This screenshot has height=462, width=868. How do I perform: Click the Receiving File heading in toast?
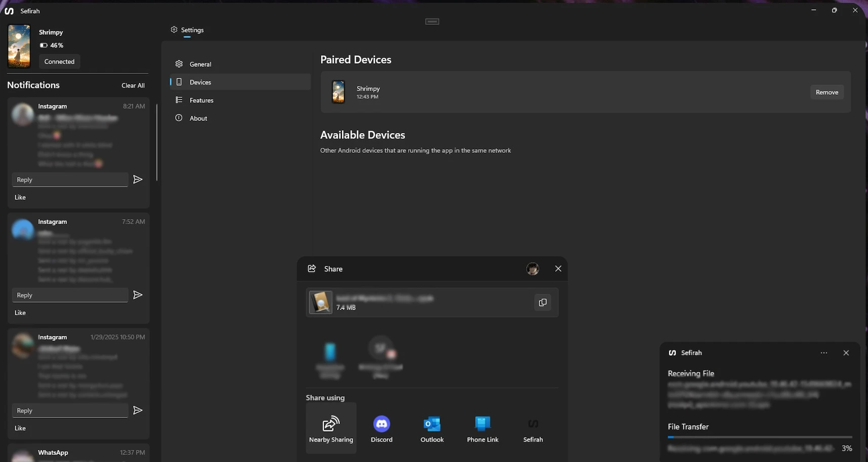click(691, 373)
